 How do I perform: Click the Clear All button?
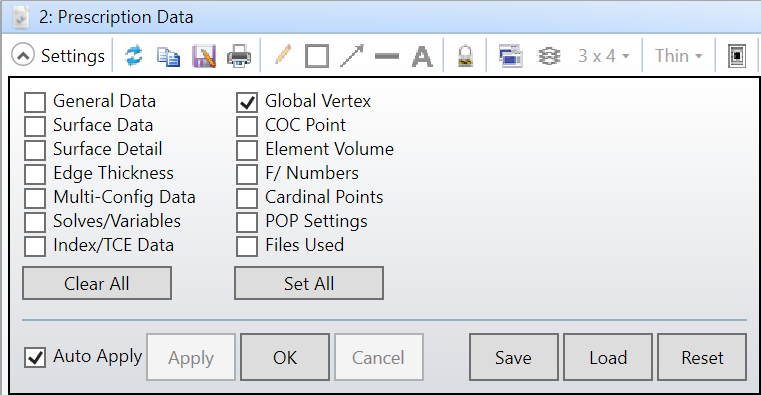point(97,283)
